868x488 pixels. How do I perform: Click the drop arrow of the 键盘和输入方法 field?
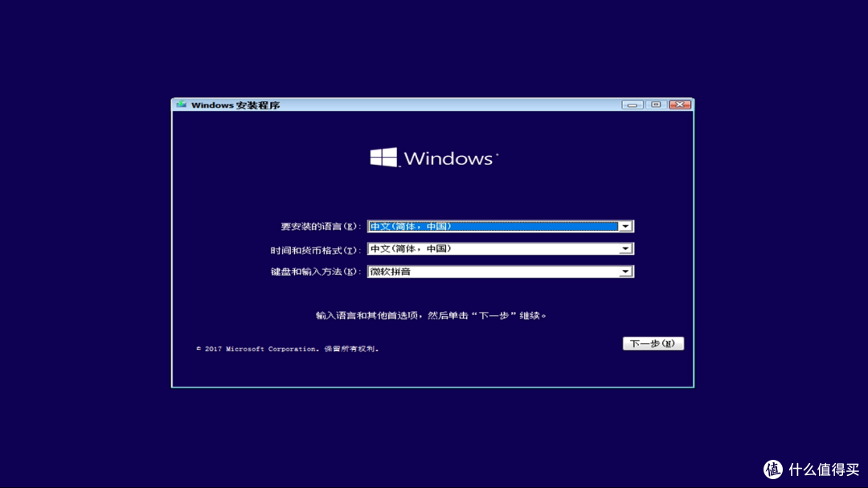point(626,271)
